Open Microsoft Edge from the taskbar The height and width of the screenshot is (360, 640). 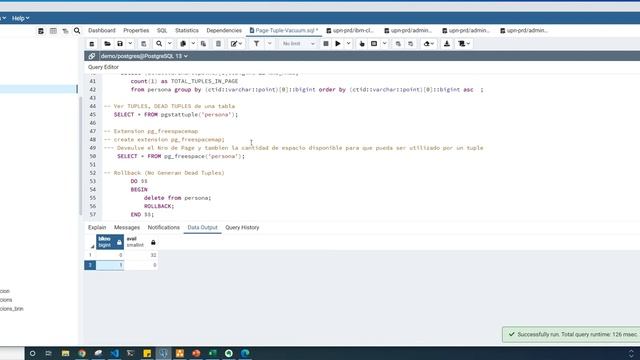click(x=245, y=353)
